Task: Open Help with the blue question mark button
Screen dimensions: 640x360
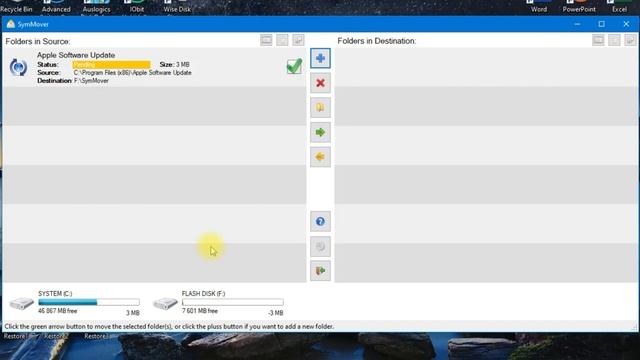Action: [320, 222]
